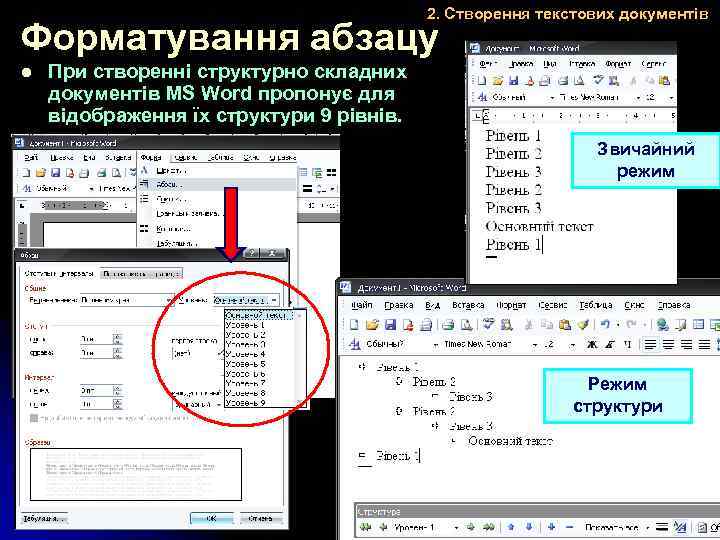The width and height of the screenshot is (720, 540).
Task: Click Open folder icon in window behind Абзац dialog
Action: pyautogui.click(x=40, y=173)
